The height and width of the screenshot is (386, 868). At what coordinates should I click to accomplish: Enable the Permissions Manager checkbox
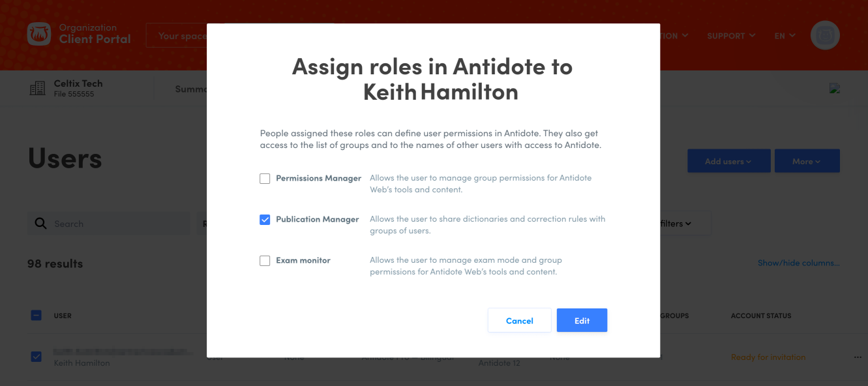(x=265, y=179)
